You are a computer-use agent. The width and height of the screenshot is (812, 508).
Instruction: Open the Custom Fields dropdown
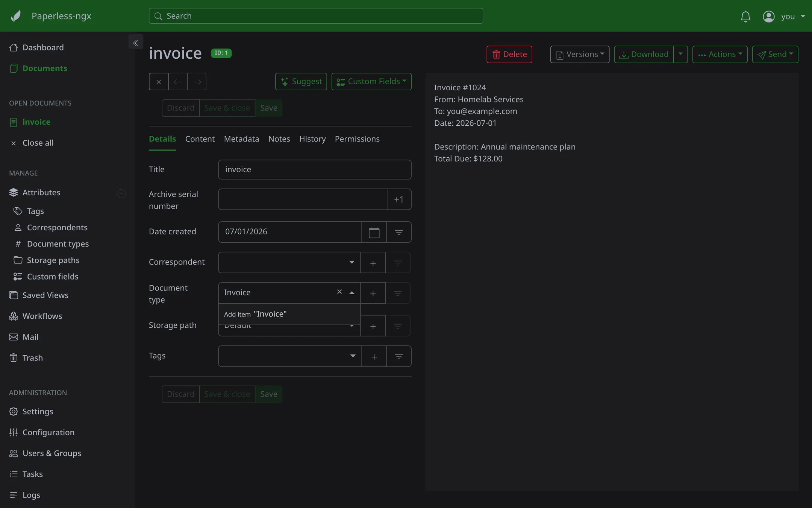click(x=371, y=82)
